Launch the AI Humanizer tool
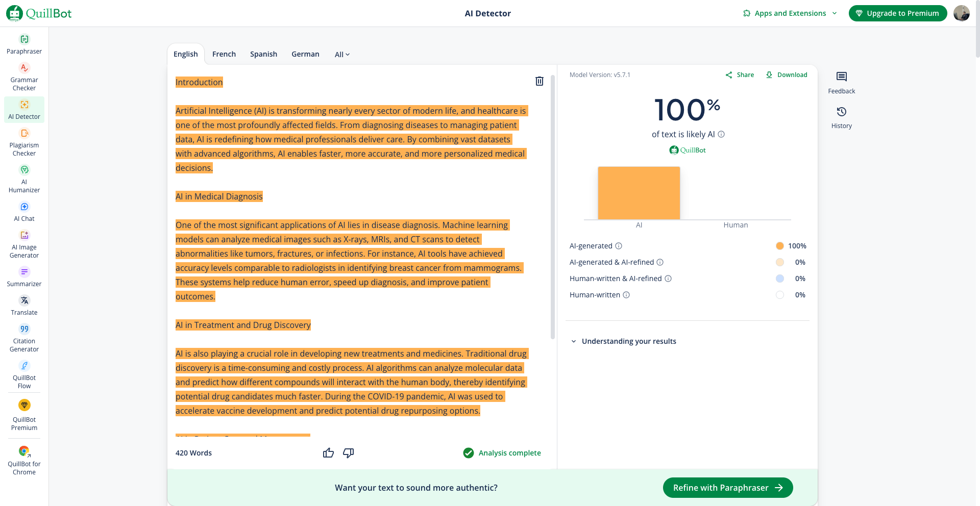Image resolution: width=980 pixels, height=506 pixels. point(24,179)
